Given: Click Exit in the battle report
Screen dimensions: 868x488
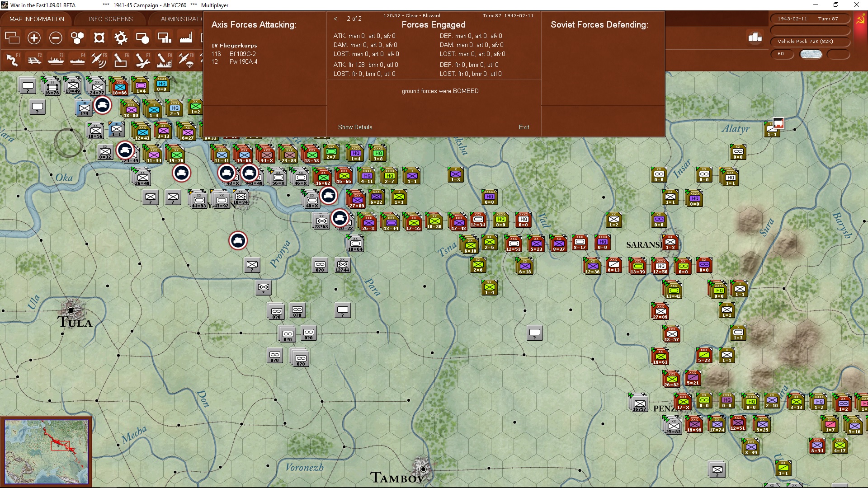Looking at the screenshot, I should tap(524, 127).
